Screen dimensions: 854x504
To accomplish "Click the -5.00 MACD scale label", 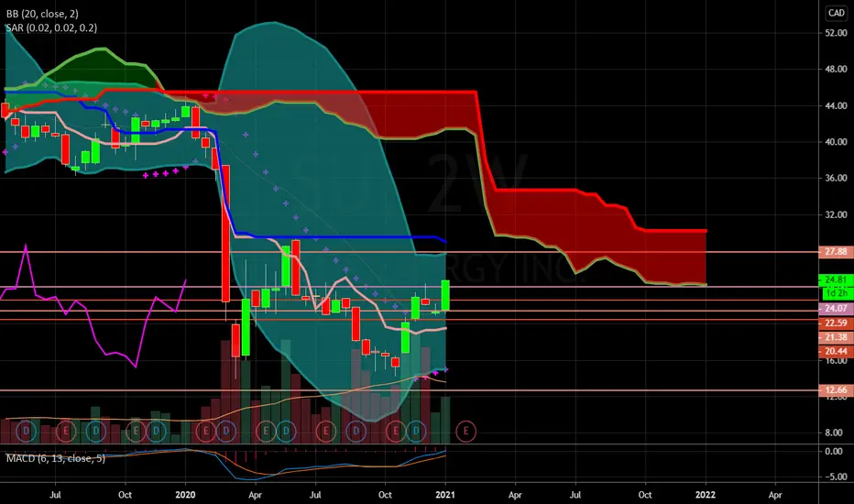I will (x=835, y=477).
